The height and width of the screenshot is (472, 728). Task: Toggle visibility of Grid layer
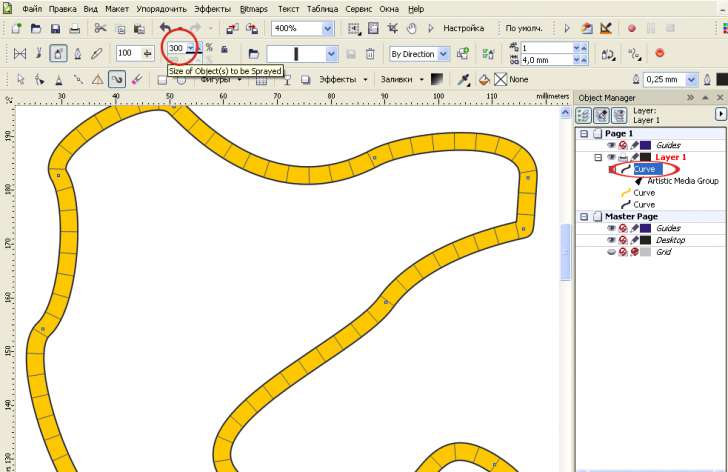tap(611, 252)
